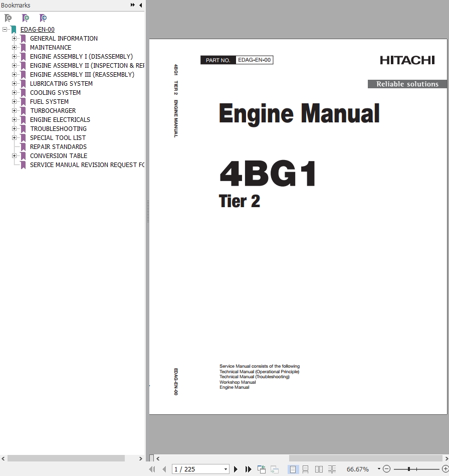Click the document scrollbar left arrow
The height and width of the screenshot is (476, 449).
(158, 458)
